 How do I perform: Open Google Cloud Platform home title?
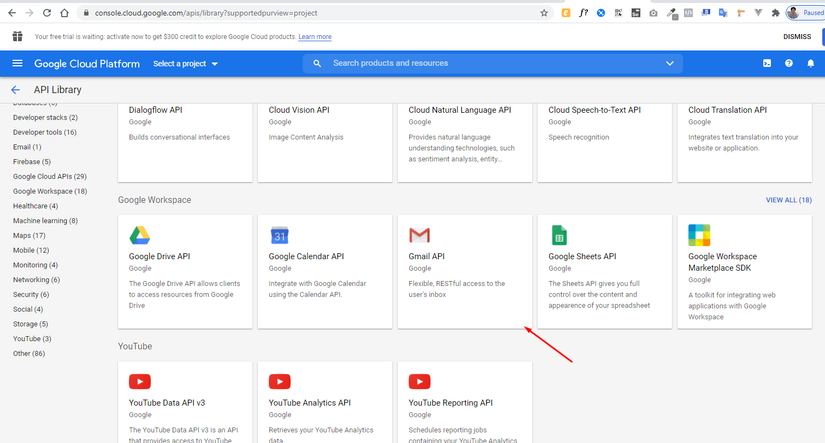[87, 64]
